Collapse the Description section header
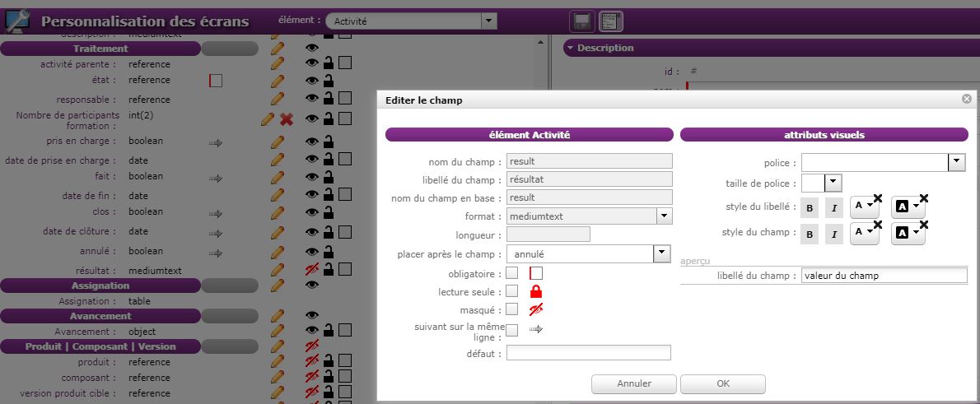Screen dimensions: 980x404 [x=570, y=49]
